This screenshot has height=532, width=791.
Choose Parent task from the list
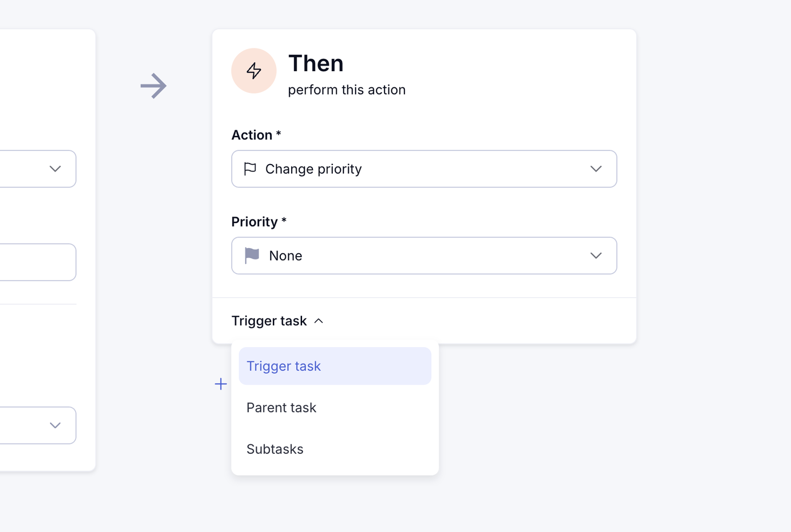pyautogui.click(x=281, y=407)
